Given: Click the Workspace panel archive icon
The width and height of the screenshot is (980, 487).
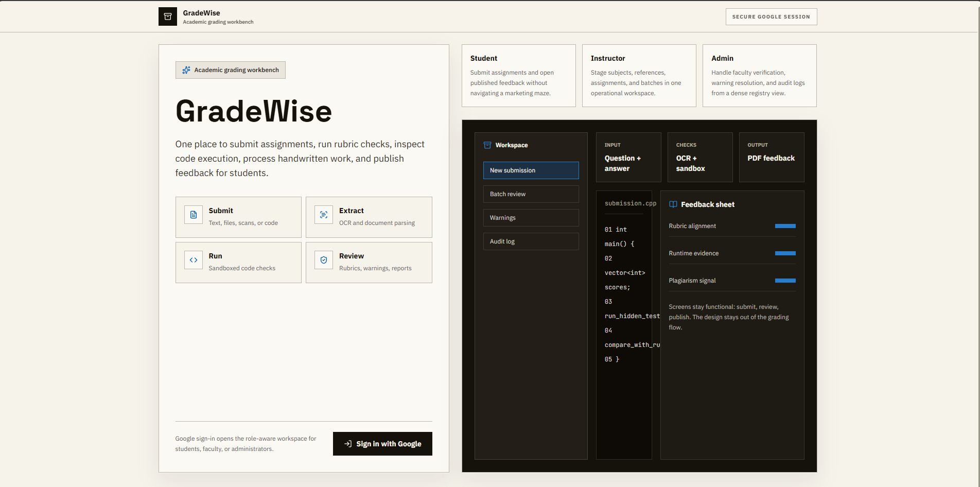Looking at the screenshot, I should click(x=487, y=145).
